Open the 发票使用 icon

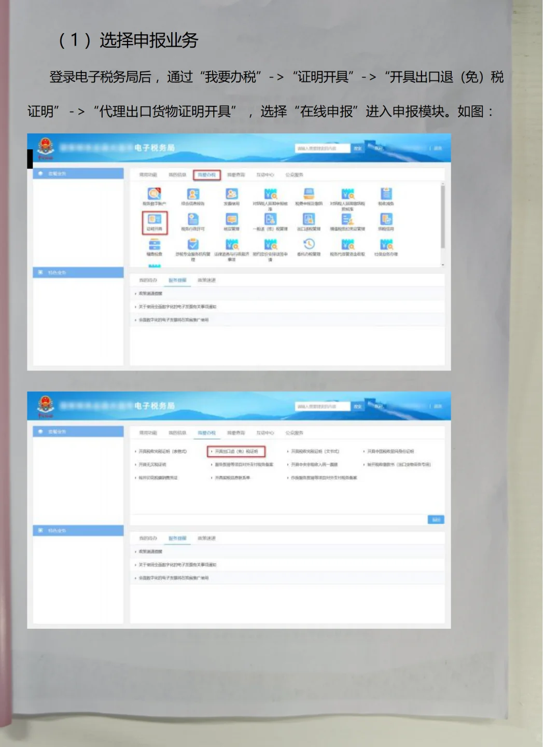(231, 195)
